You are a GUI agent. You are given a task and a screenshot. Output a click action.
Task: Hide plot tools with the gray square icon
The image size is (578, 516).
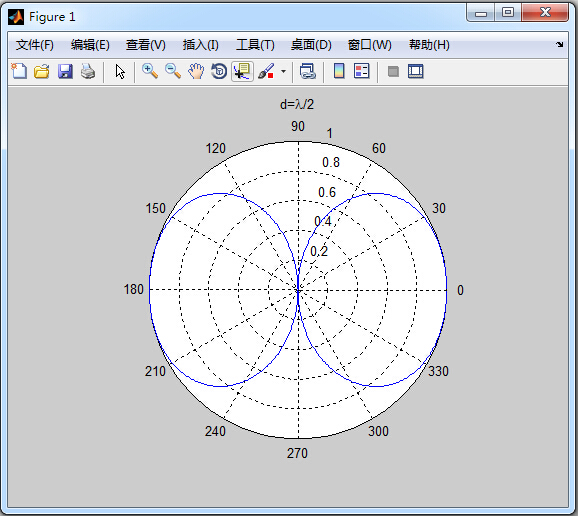393,71
